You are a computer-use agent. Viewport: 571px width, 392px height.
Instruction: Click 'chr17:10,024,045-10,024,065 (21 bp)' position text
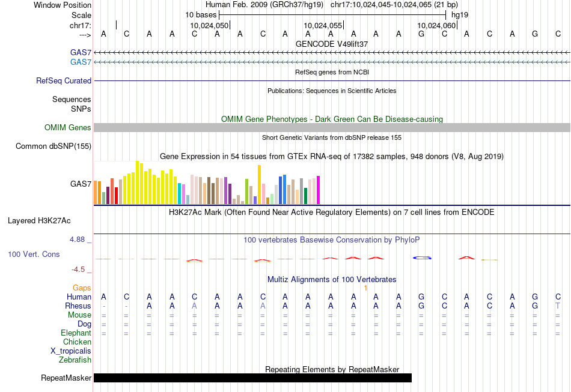[x=394, y=5]
